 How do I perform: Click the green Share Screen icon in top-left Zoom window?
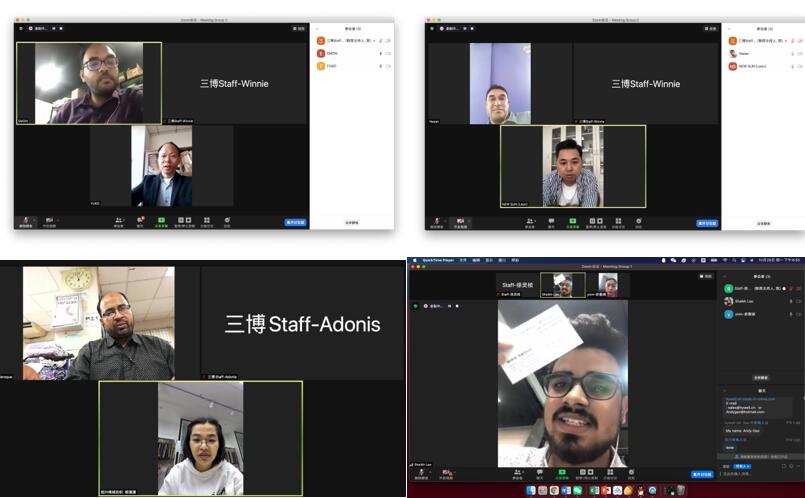tap(160, 221)
